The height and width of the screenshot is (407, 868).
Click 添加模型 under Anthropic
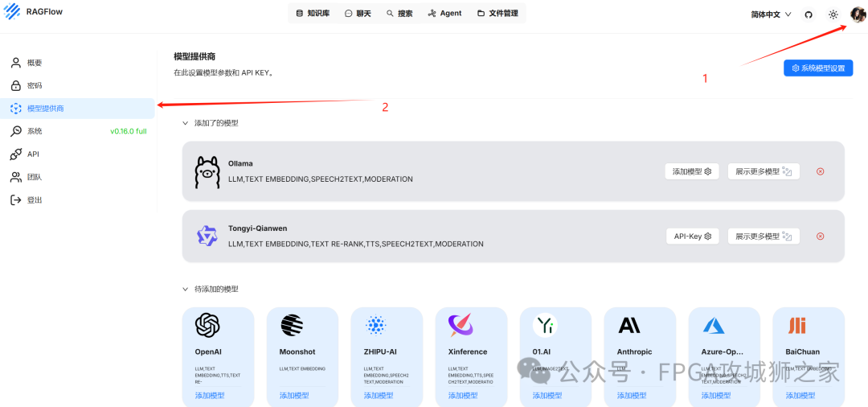point(632,396)
